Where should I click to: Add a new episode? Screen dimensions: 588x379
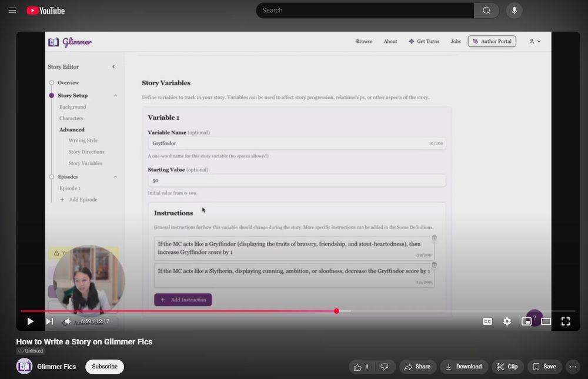pyautogui.click(x=79, y=199)
